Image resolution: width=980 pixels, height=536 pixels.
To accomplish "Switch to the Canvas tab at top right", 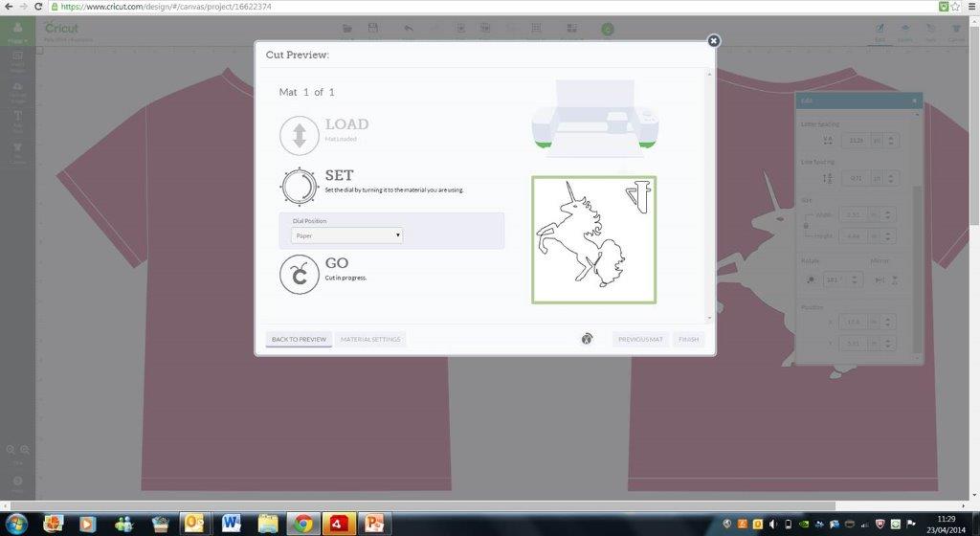I will click(x=956, y=32).
